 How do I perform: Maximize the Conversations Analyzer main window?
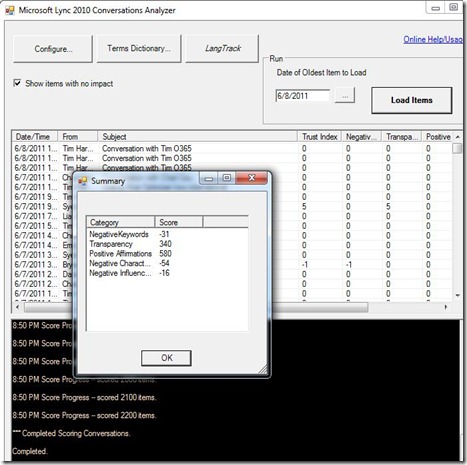coord(454,8)
